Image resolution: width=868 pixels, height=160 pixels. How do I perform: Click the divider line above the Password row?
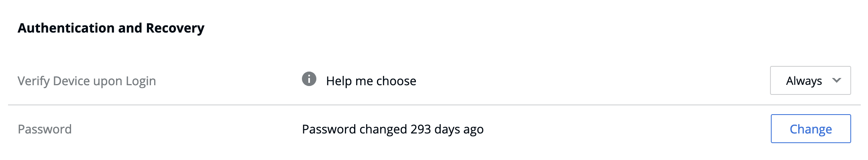434,105
